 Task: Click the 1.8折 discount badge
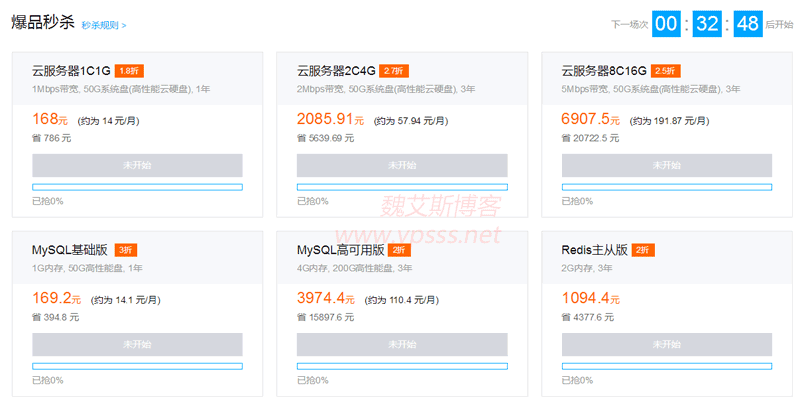pos(130,71)
